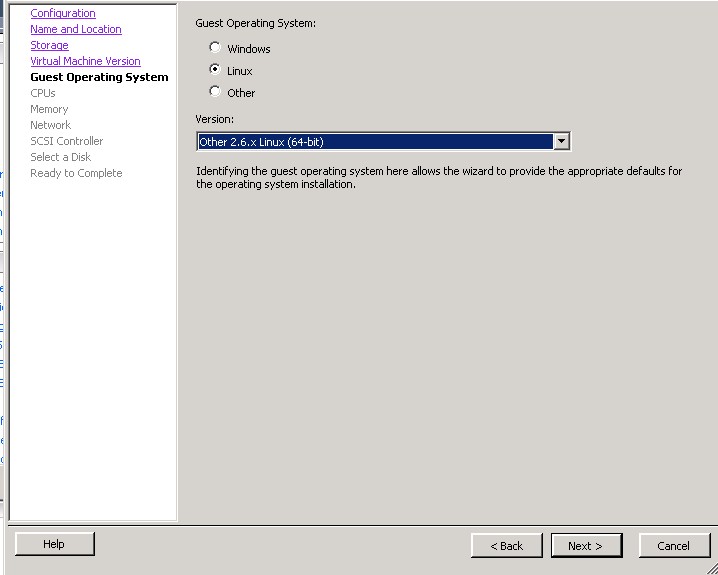Go back to Name and Location step
This screenshot has height=575, width=718.
click(76, 29)
